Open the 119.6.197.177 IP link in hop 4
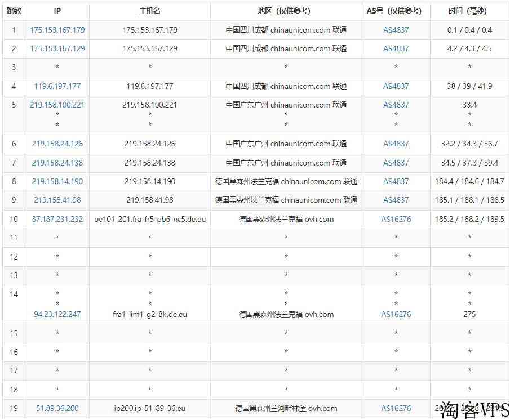Image resolution: width=510 pixels, height=420 pixels. [57, 86]
